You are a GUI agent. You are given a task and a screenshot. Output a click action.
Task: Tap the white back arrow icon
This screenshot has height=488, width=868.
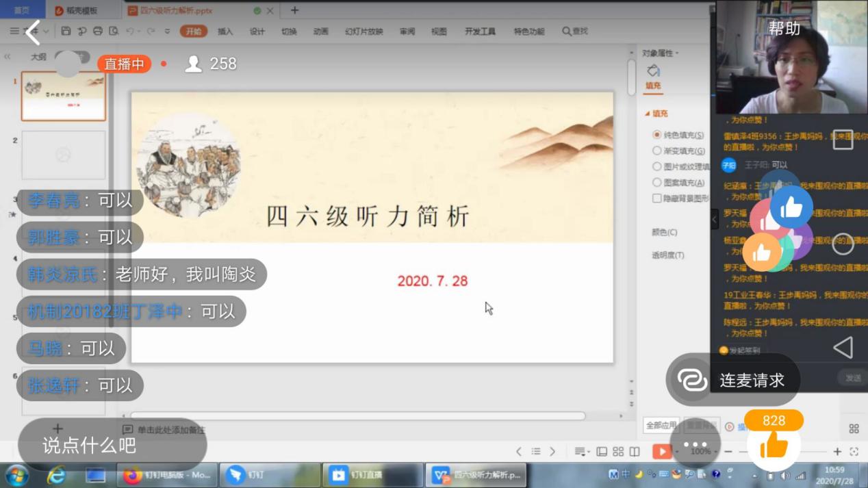point(33,32)
